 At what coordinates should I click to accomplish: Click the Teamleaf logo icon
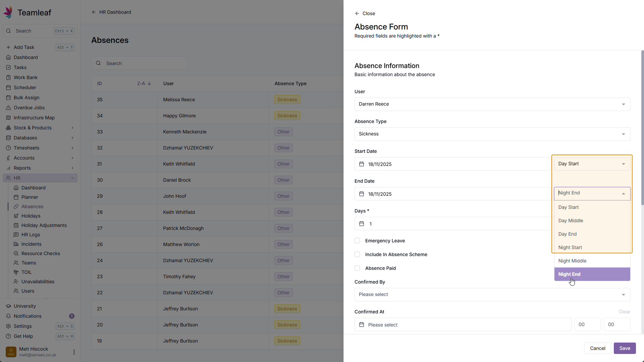[x=8, y=12]
